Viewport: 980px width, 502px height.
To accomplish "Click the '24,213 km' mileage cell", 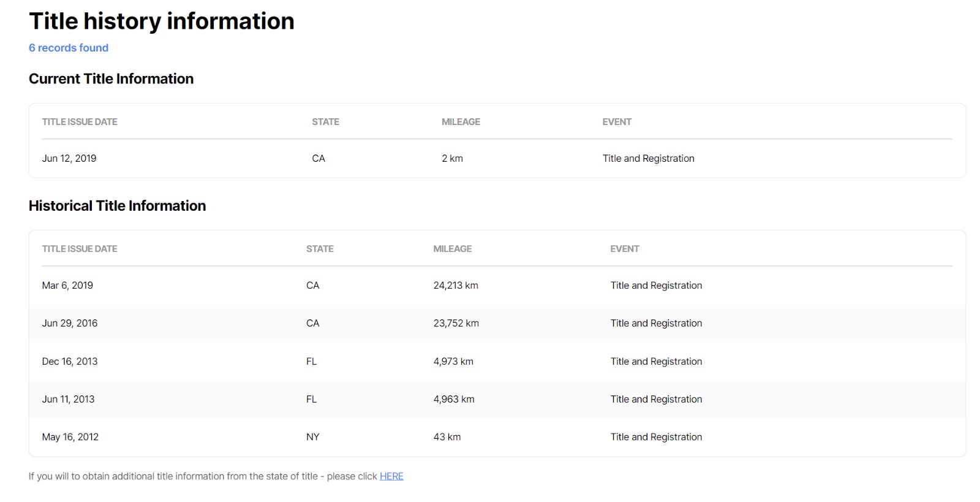I will tap(456, 285).
